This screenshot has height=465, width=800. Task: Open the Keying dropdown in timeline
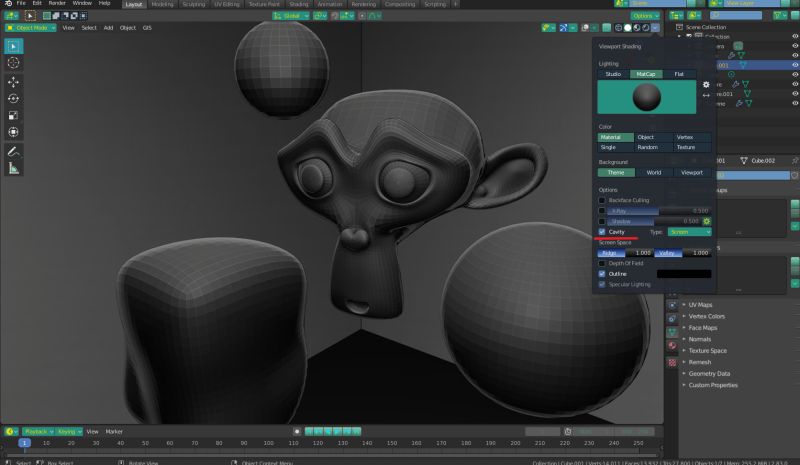[x=69, y=432]
